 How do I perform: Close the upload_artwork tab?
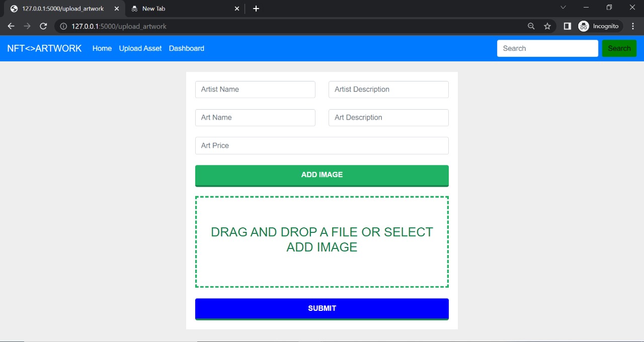[117, 9]
